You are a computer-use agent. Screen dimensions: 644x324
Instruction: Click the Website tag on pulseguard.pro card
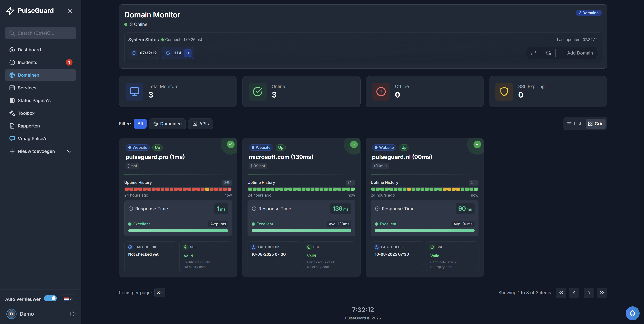coord(138,147)
